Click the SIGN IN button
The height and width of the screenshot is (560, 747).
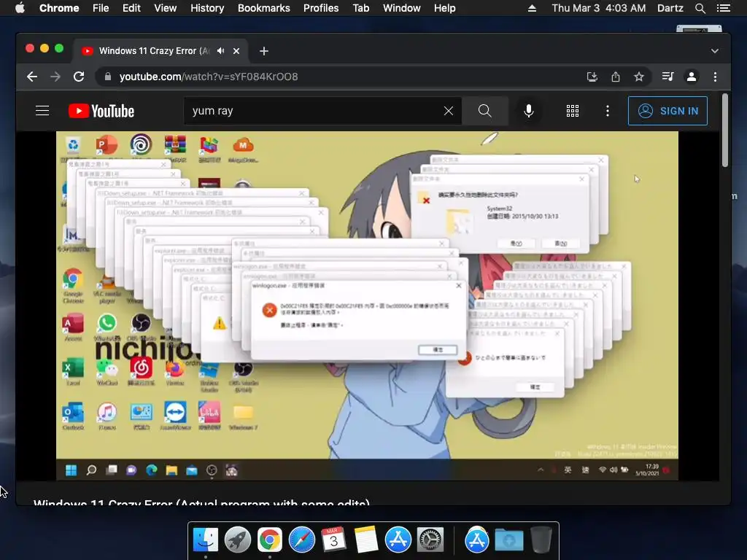pyautogui.click(x=667, y=111)
